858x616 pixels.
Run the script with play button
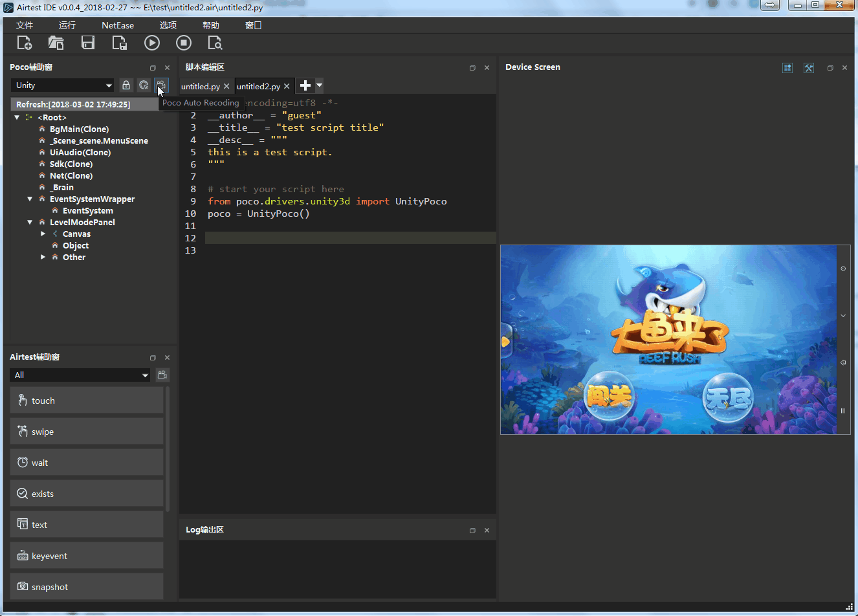point(152,43)
